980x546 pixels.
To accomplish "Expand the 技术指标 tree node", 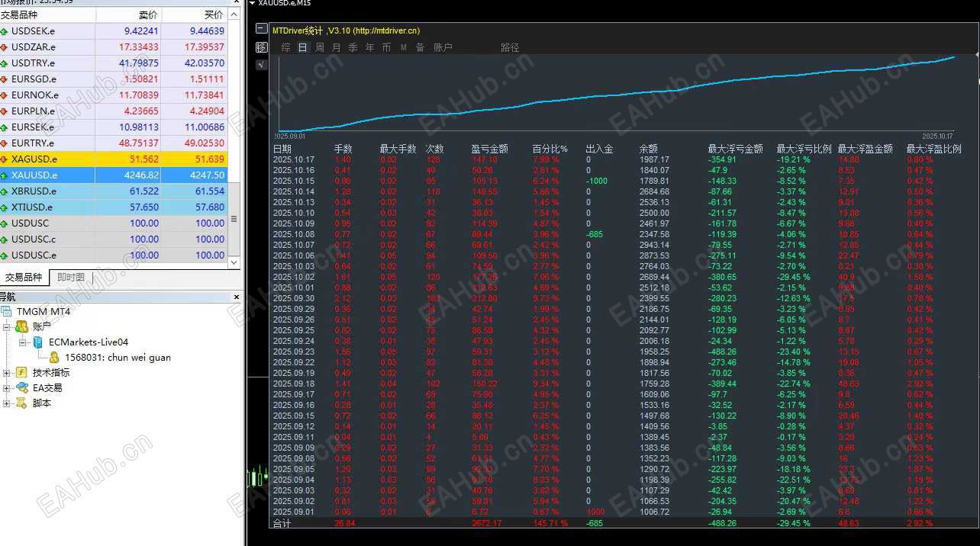I will [x=7, y=372].
